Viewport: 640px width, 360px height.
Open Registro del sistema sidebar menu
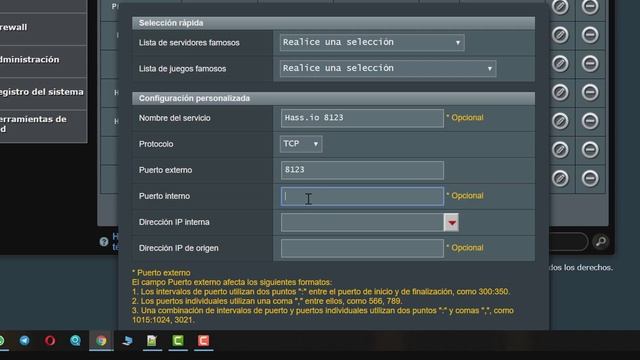pos(43,92)
